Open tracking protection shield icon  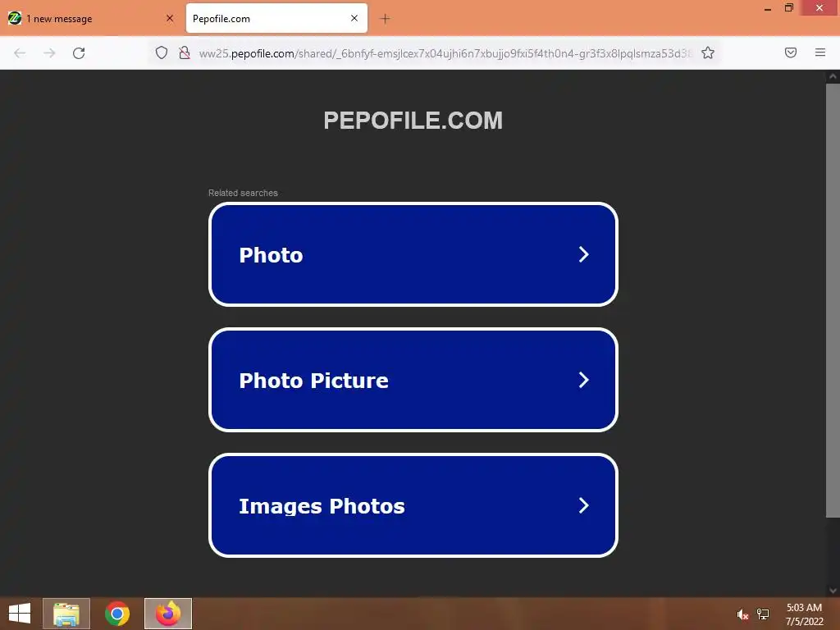162,52
